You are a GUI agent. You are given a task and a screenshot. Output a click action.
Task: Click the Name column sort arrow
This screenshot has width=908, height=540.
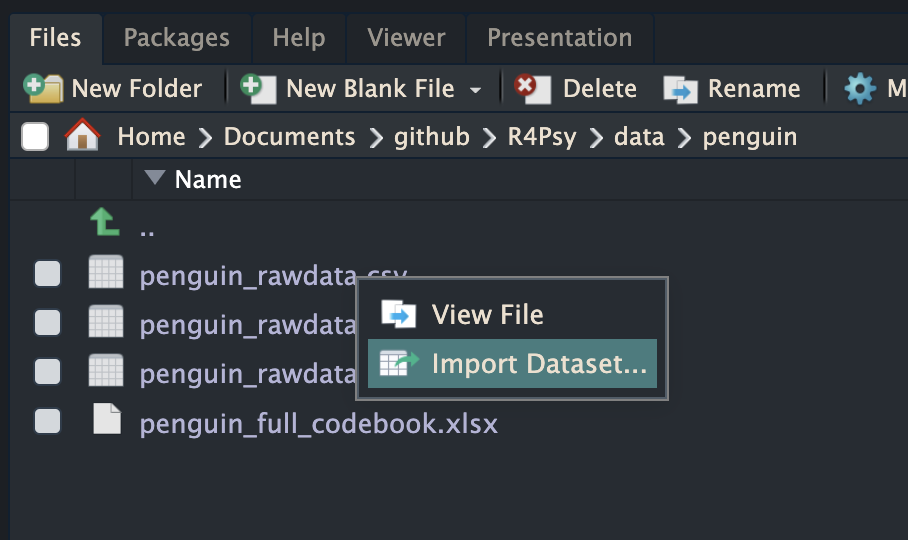coord(153,179)
